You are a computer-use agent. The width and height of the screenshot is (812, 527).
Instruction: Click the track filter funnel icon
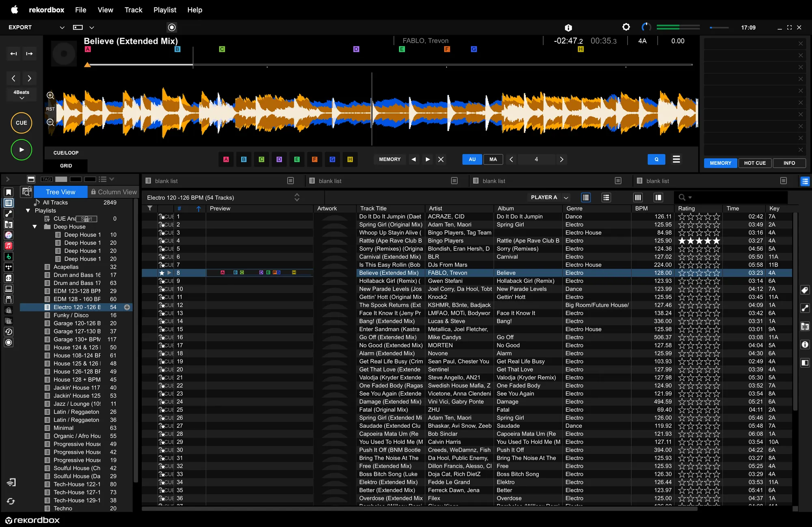click(150, 209)
